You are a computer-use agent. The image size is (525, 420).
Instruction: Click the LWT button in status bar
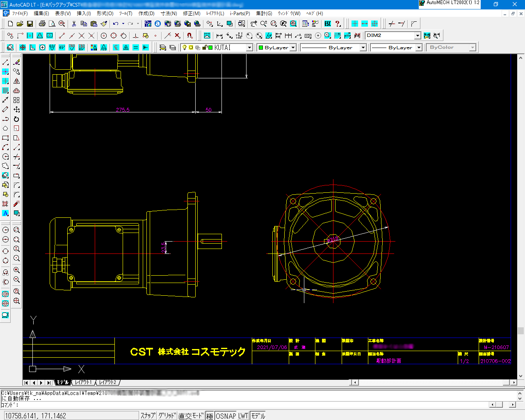243,416
